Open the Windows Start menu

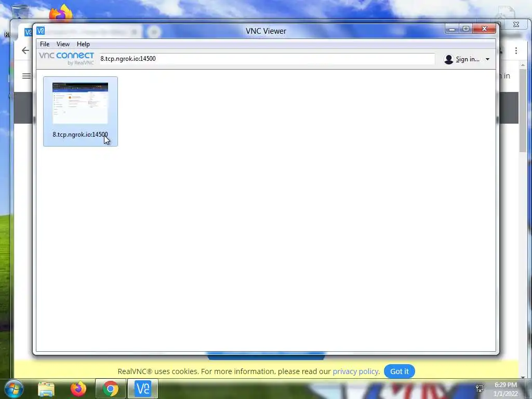point(14,389)
